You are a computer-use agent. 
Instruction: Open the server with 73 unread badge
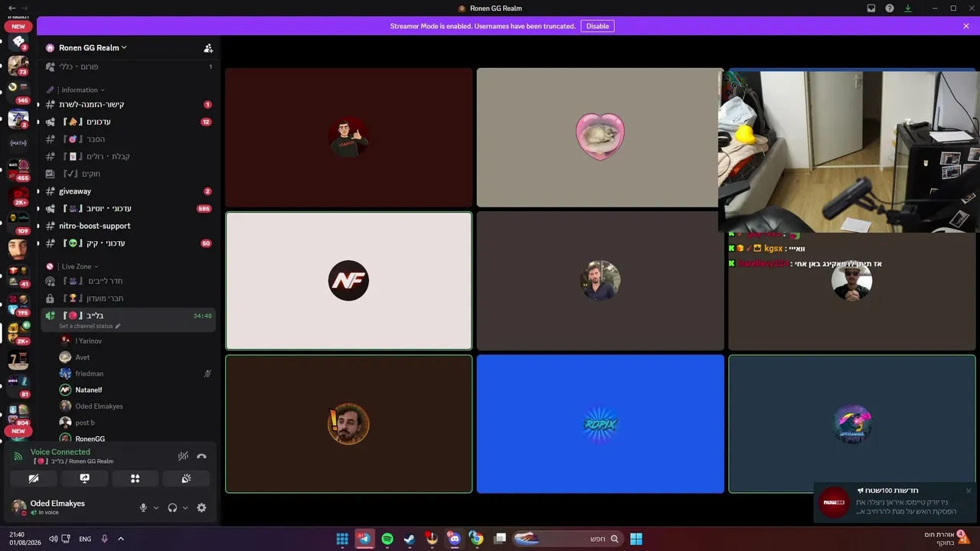tap(18, 65)
